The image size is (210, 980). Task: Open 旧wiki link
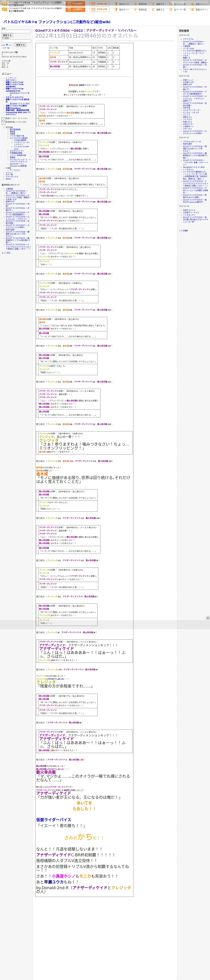click(x=8, y=179)
